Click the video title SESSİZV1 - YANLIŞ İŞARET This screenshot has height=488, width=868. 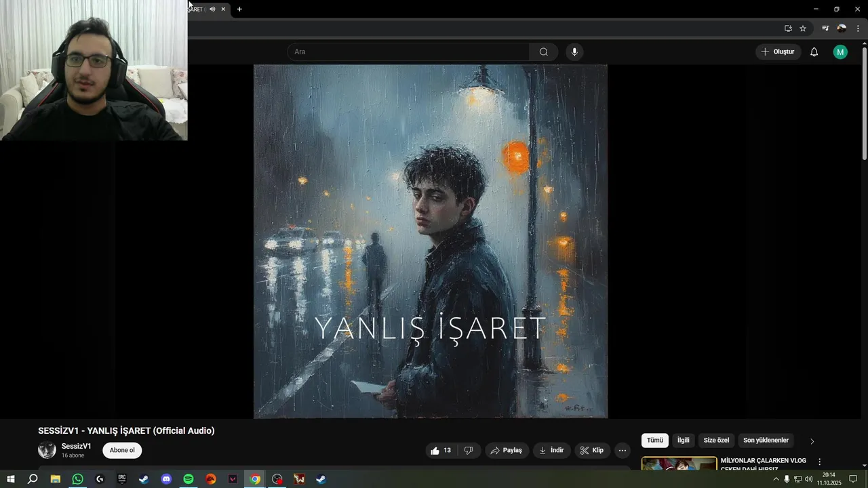pos(126,430)
